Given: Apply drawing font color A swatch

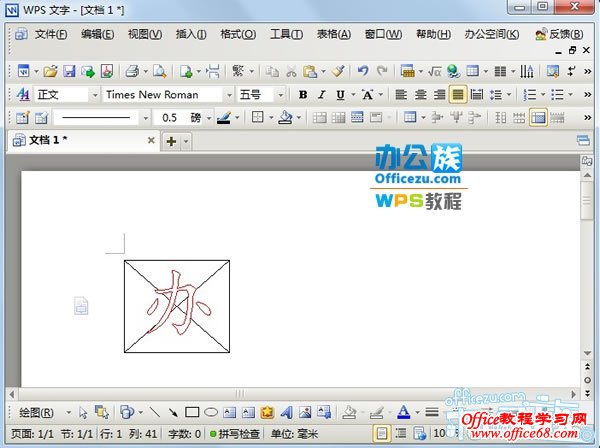Looking at the screenshot, I should coord(404,412).
